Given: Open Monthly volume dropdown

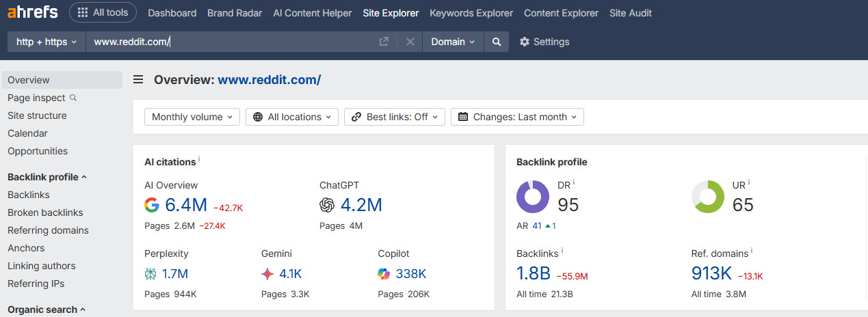Looking at the screenshot, I should tap(192, 117).
